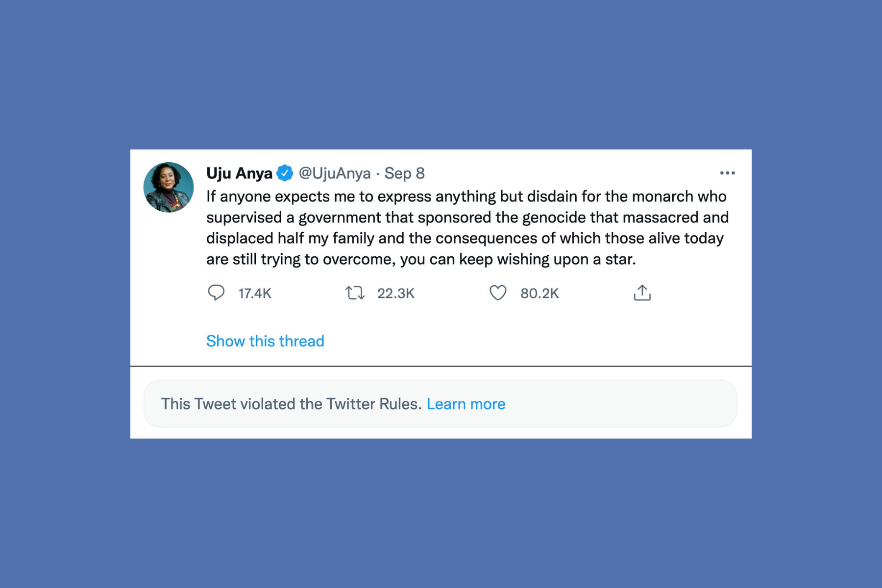The height and width of the screenshot is (588, 882).
Task: Click the display name Uju Anya
Action: (x=239, y=173)
